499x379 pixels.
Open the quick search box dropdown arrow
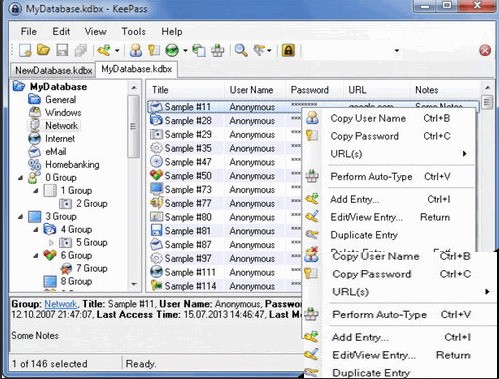(397, 51)
